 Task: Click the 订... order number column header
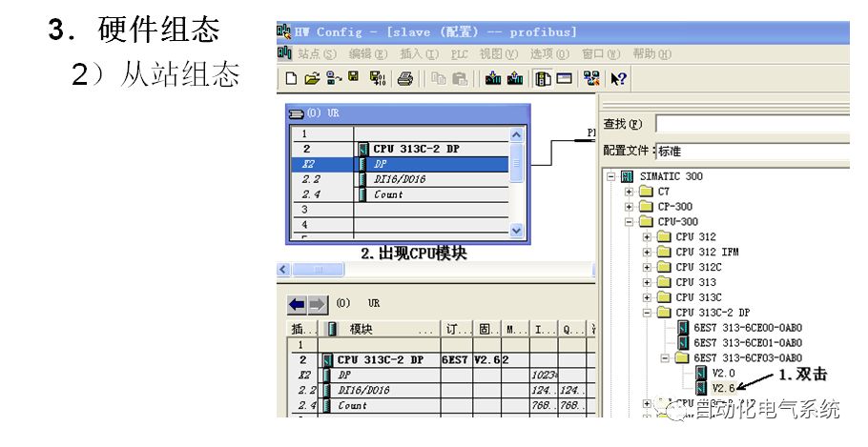coord(457,329)
